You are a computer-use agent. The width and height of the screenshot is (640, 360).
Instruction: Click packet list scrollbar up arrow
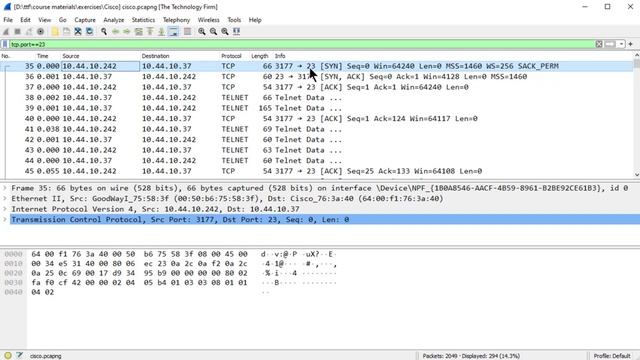coord(637,55)
